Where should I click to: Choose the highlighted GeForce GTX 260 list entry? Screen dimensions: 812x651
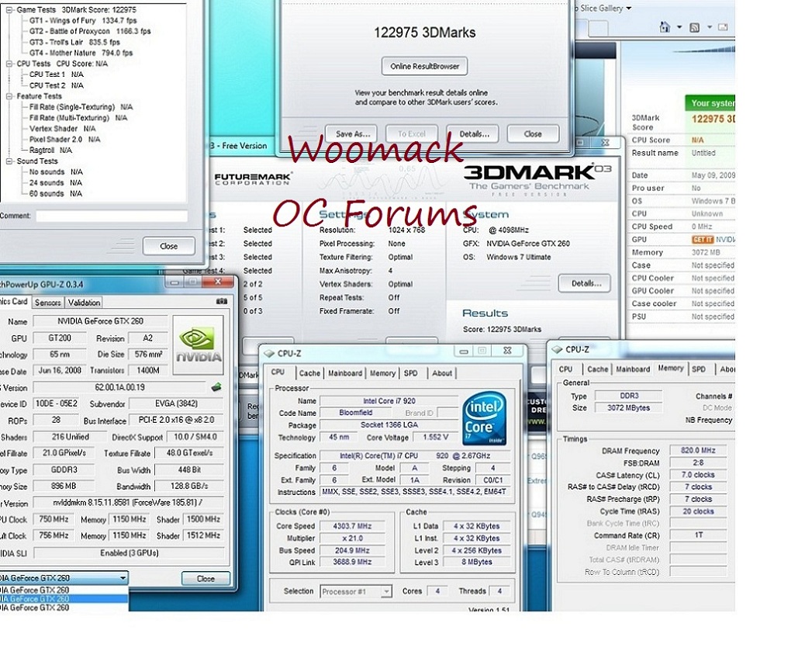point(64,599)
